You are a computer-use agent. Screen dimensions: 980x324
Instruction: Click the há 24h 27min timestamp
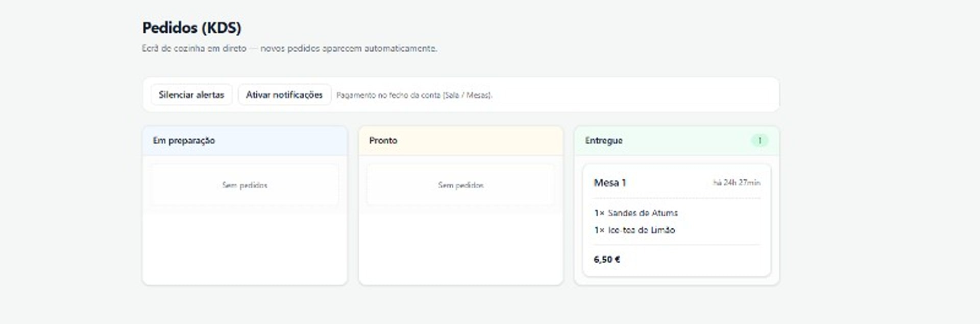[x=737, y=182]
